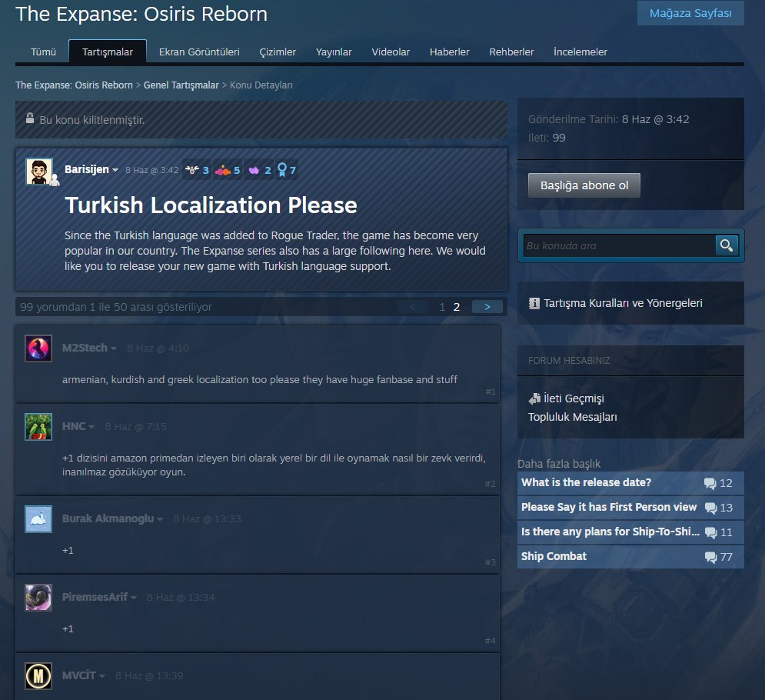Viewport: 765px width, 700px height.
Task: Click the page title The Expanse: Osiris Reborn
Action: pos(141,14)
